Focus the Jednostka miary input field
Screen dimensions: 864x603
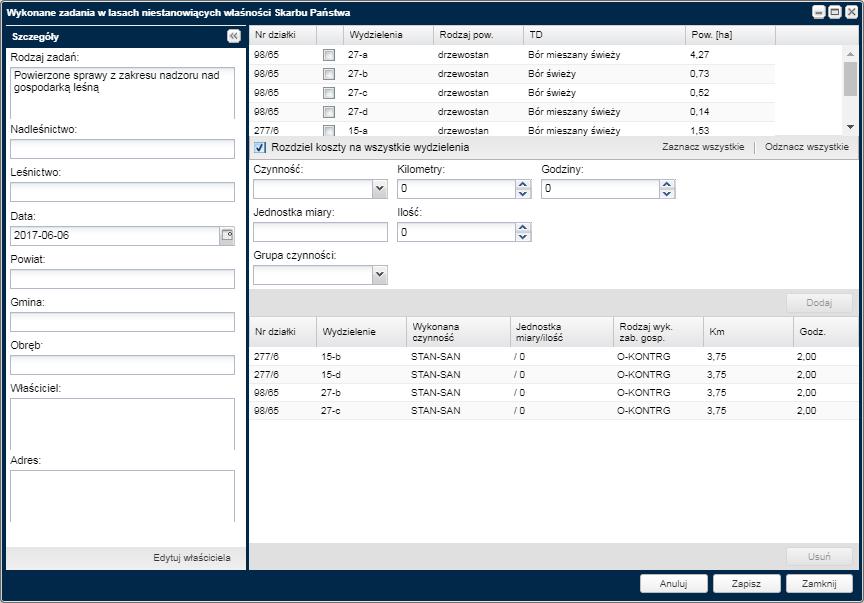pos(320,232)
